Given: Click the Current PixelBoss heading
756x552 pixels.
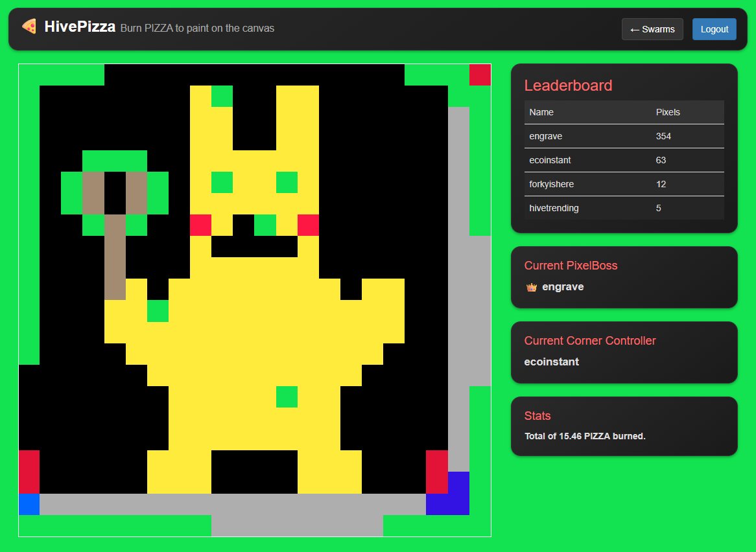Looking at the screenshot, I should click(x=571, y=266).
